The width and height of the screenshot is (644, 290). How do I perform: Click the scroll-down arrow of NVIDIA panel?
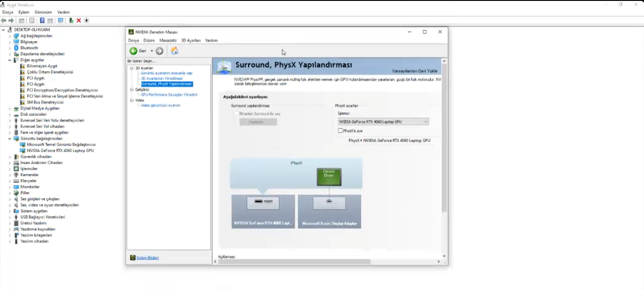[444, 256]
